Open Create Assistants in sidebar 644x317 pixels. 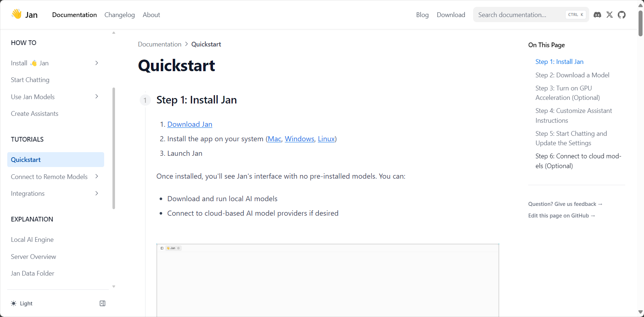pos(34,114)
